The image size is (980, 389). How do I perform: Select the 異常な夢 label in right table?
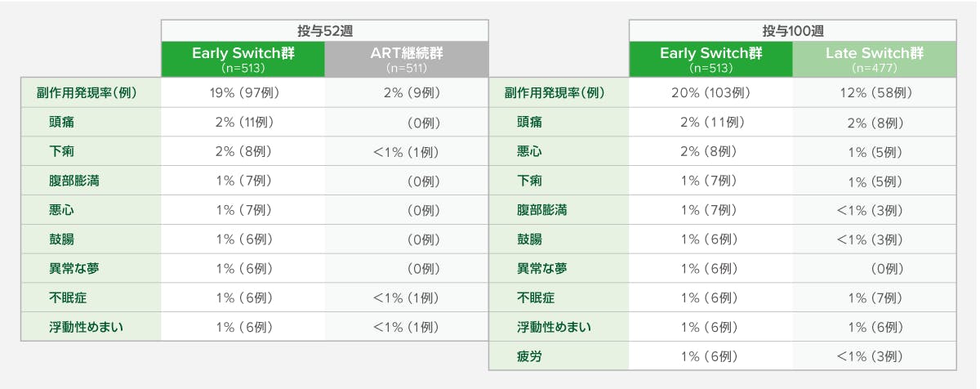point(541,269)
